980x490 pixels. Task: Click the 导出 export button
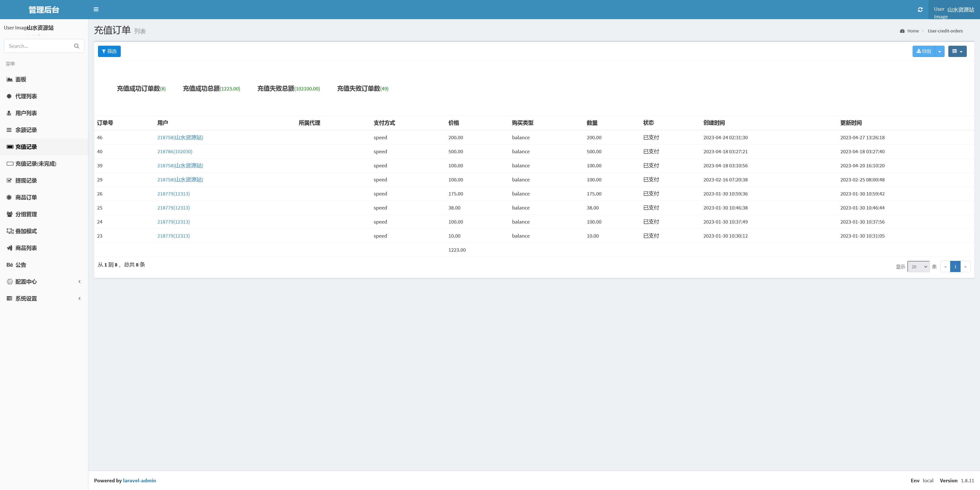(x=924, y=51)
